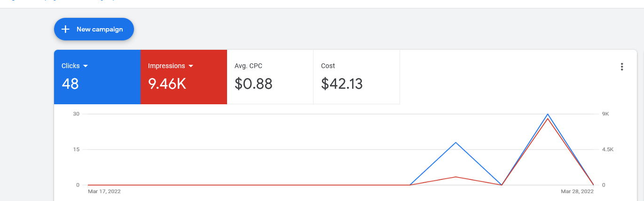Image resolution: width=644 pixels, height=201 pixels.
Task: Select the red Impressions card value 9.46K
Action: tap(167, 84)
